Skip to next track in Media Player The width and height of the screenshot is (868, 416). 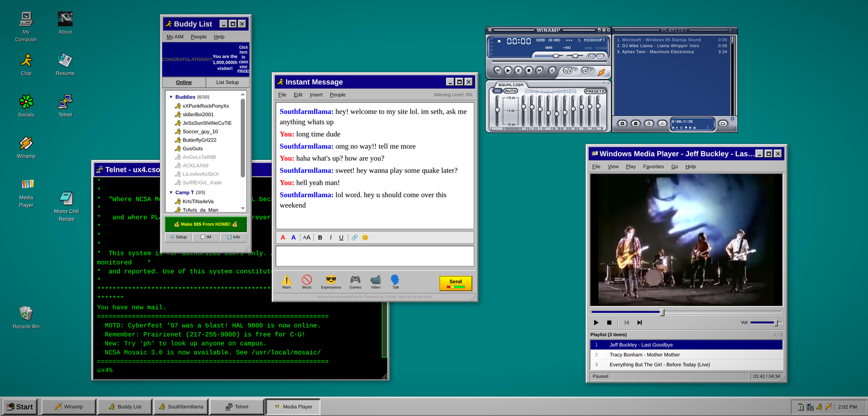[x=640, y=323]
